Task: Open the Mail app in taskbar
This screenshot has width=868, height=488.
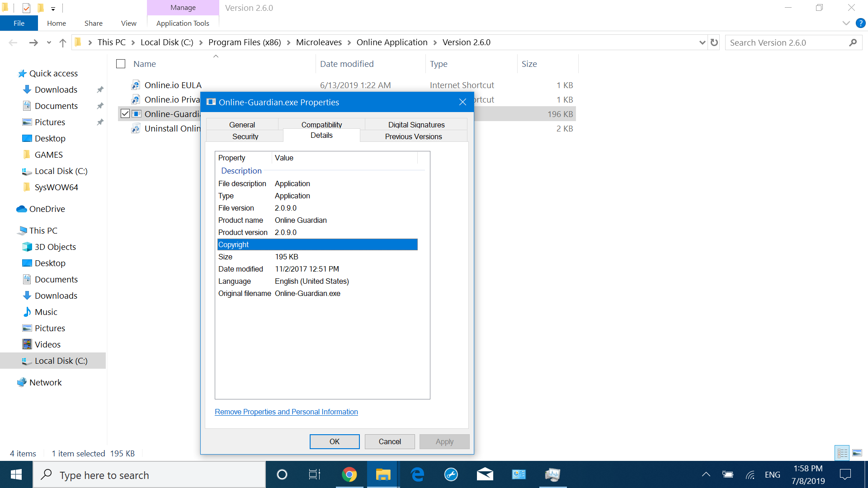Action: pyautogui.click(x=485, y=474)
